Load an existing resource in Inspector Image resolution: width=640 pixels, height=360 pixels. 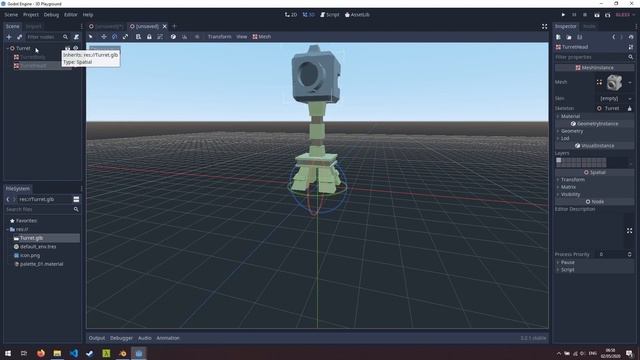pos(569,37)
